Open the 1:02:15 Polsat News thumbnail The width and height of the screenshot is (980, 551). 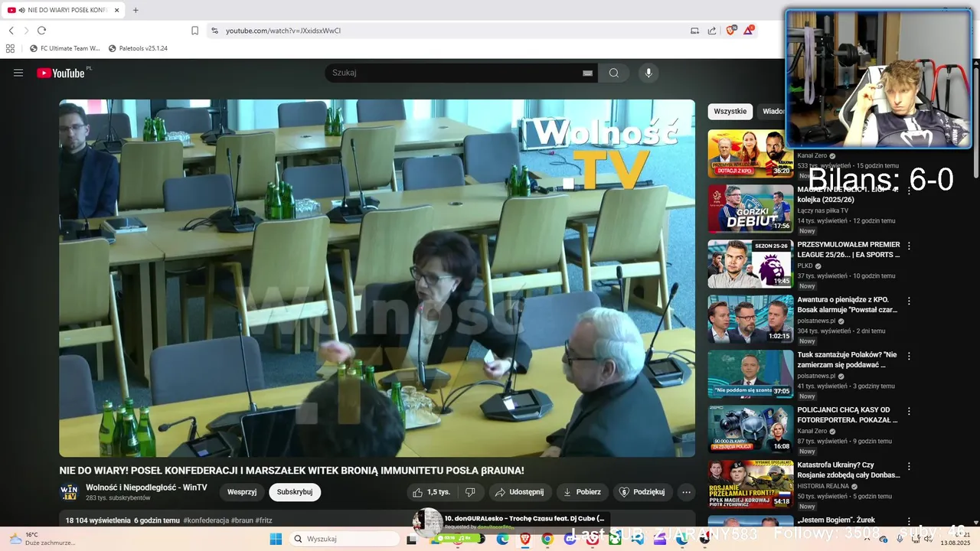tap(750, 319)
